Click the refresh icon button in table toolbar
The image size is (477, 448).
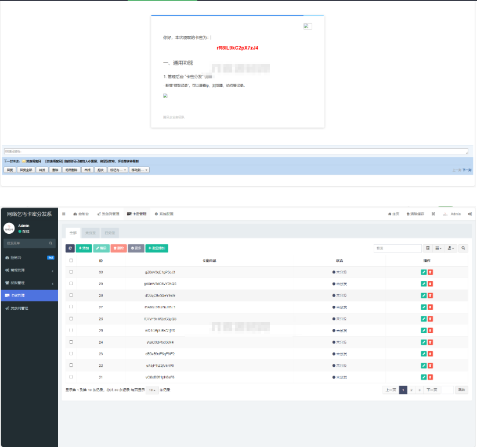70,248
